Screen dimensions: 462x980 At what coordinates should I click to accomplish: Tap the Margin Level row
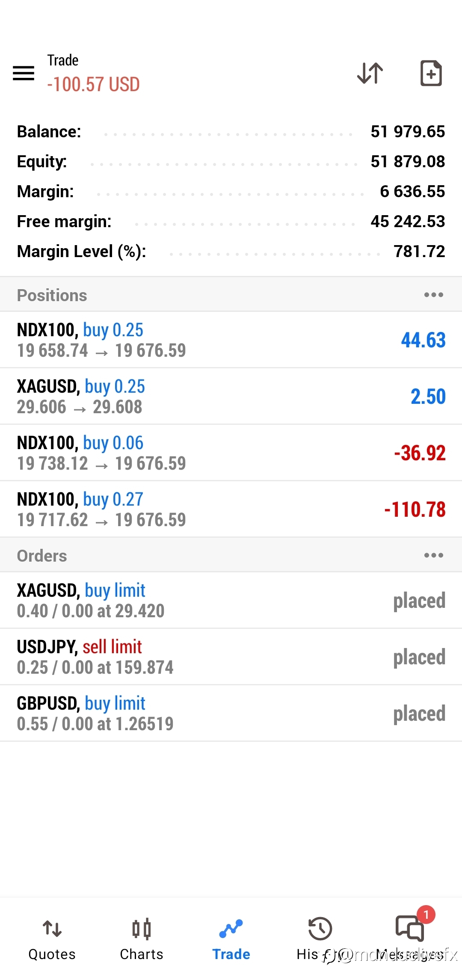tap(231, 252)
